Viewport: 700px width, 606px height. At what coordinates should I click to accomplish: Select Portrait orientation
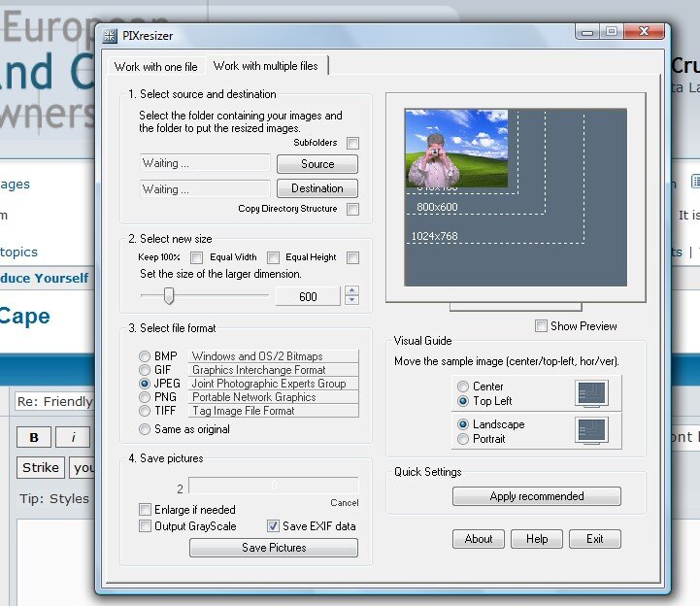coord(463,439)
